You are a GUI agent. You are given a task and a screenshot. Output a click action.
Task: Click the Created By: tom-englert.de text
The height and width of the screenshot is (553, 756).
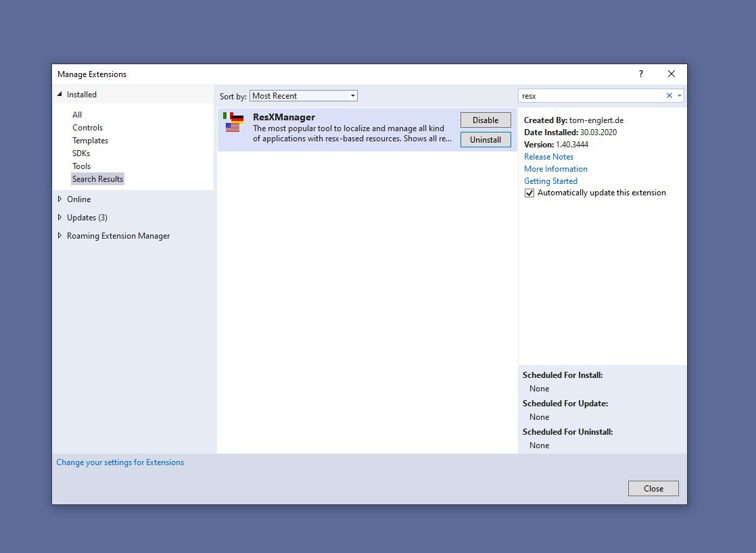click(573, 120)
